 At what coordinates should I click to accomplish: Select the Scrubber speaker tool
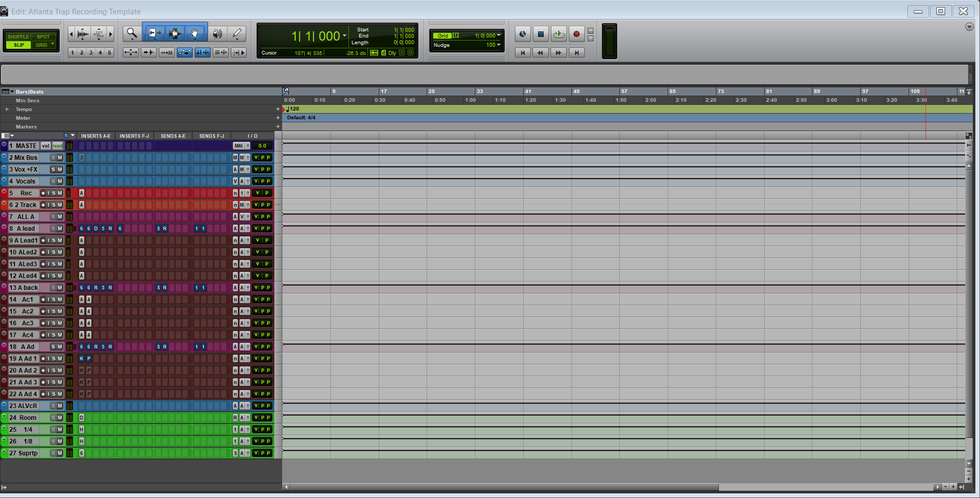point(218,34)
